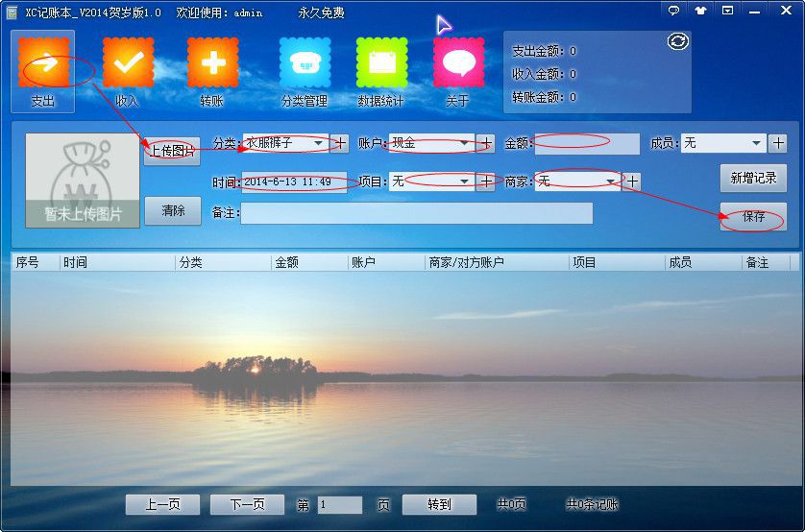Add new category with plus beside 分类
The image size is (805, 532).
tap(341, 143)
